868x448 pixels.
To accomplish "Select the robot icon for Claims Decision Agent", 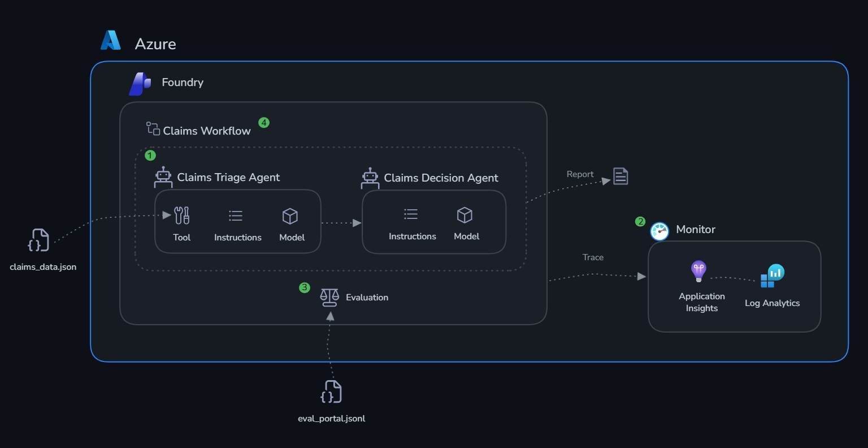I will pos(370,178).
